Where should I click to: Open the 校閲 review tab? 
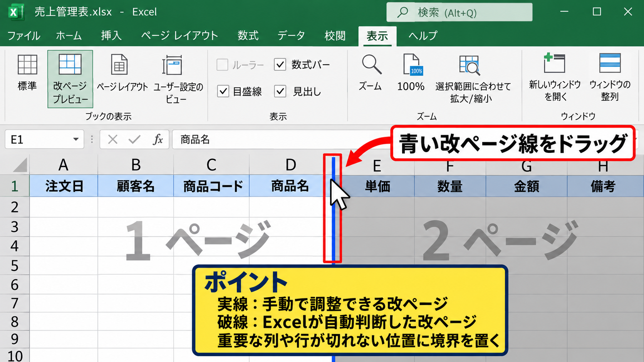point(335,36)
